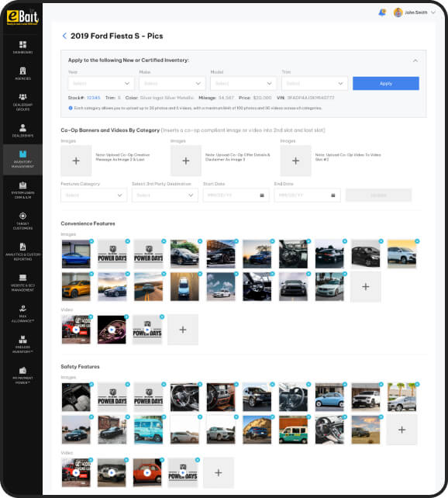The image size is (448, 498).
Task: Add another Convenience Features video
Action: point(183,330)
